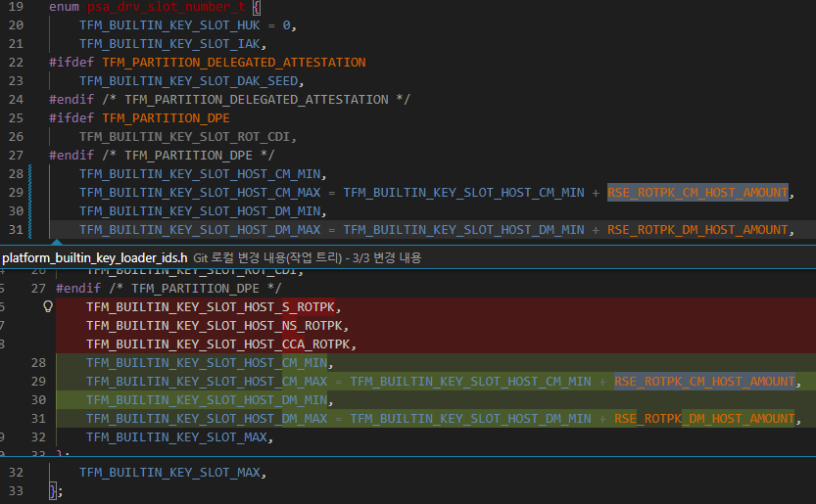Viewport: 816px width, 504px height.
Task: Click TFM_BUILTIN_KEY_SLOT_MAX on bottom line 32
Action: (x=171, y=473)
